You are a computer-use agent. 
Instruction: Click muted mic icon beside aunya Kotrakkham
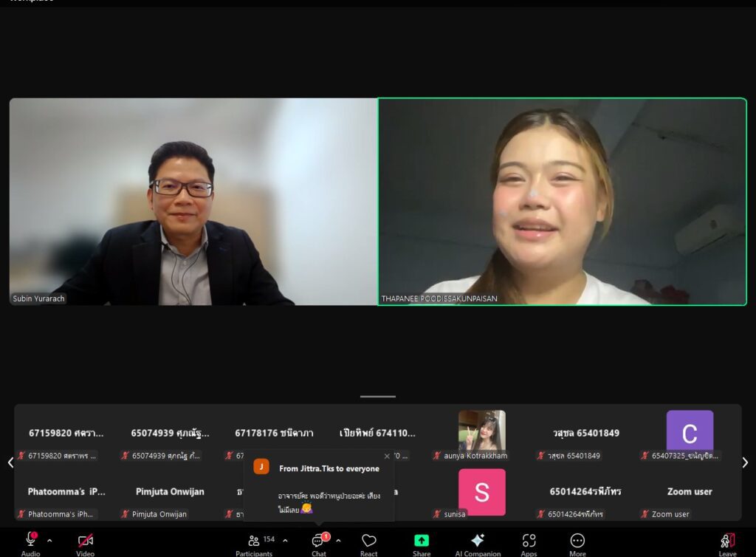(x=437, y=455)
